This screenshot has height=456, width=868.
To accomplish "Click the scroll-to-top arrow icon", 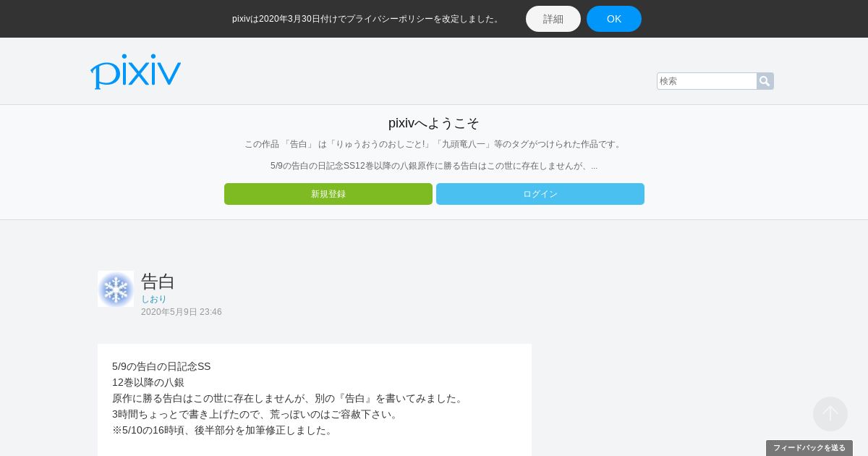I will pos(830,414).
